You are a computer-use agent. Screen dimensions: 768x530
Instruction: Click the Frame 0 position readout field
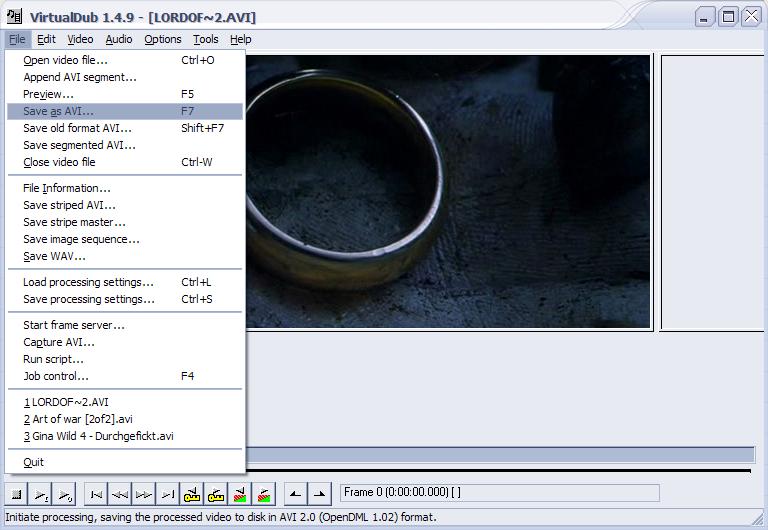(500, 493)
